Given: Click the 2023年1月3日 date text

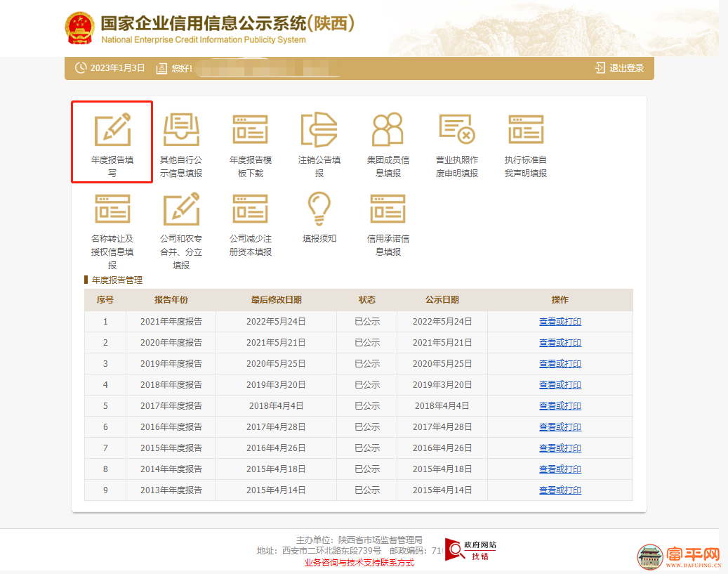Looking at the screenshot, I should tap(117, 68).
